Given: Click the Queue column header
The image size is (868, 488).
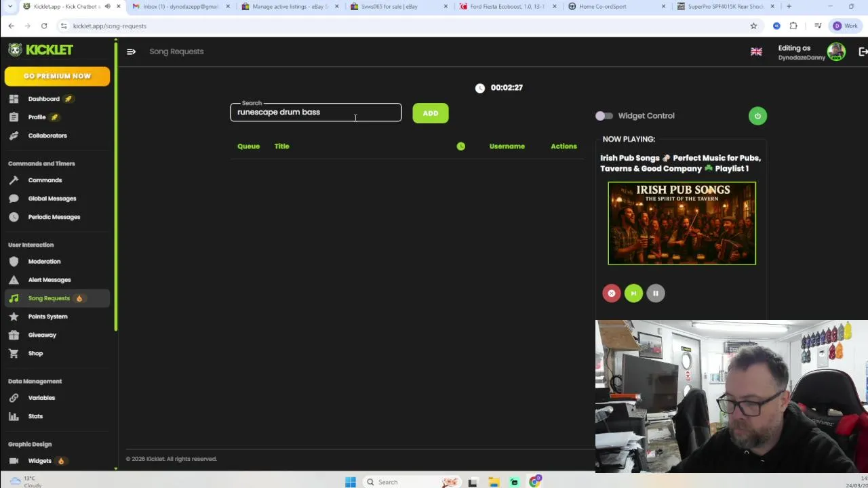Looking at the screenshot, I should click(x=248, y=146).
